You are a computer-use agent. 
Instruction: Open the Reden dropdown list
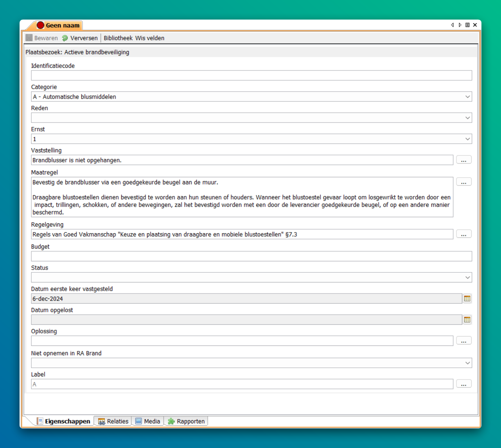pyautogui.click(x=467, y=118)
